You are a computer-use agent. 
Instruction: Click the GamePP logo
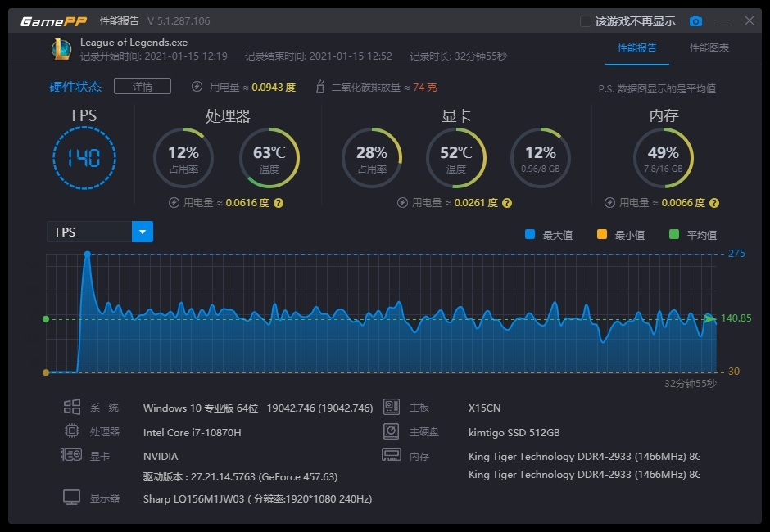coord(53,21)
